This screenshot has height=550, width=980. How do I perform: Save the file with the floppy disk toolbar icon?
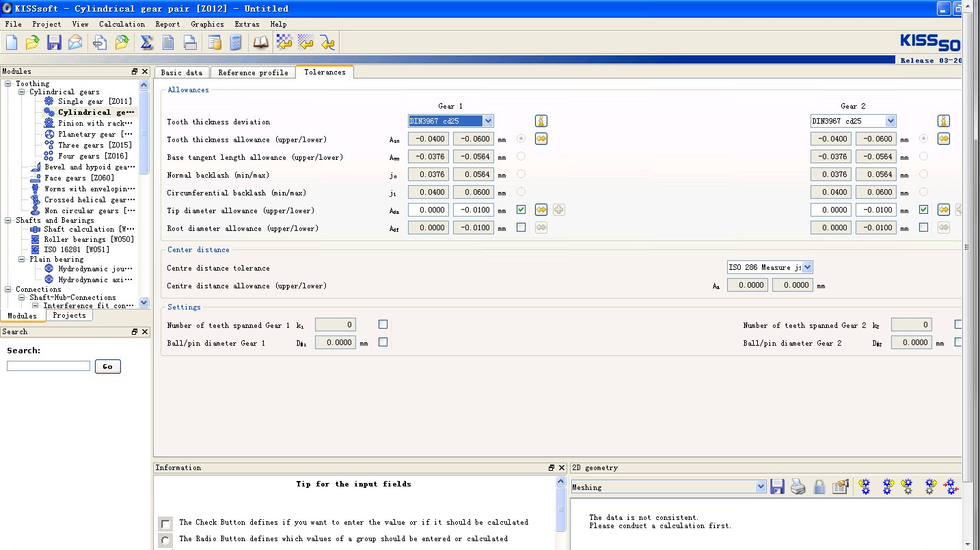(54, 42)
